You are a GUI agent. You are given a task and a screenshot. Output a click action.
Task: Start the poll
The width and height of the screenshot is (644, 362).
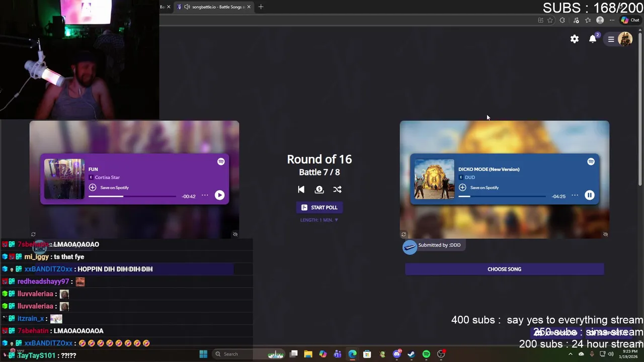(x=319, y=207)
